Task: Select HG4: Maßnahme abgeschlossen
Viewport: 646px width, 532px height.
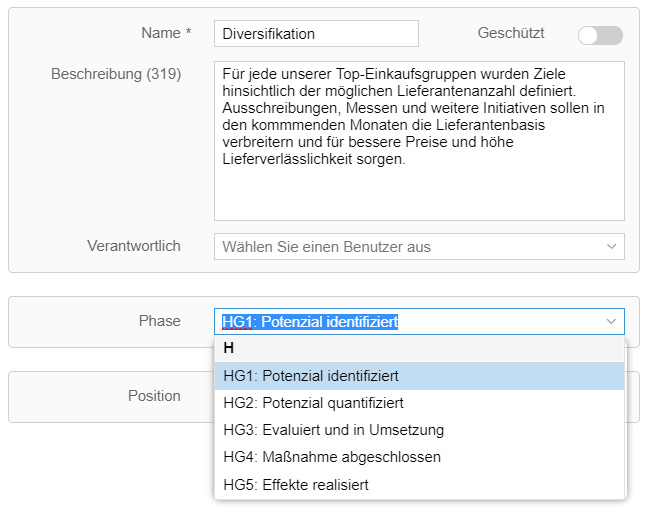Action: click(332, 457)
